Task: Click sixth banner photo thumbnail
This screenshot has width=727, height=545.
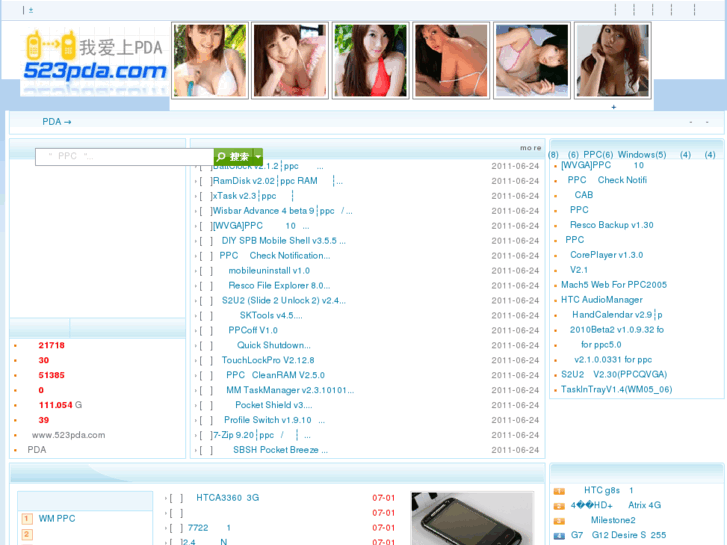Action: click(x=612, y=60)
